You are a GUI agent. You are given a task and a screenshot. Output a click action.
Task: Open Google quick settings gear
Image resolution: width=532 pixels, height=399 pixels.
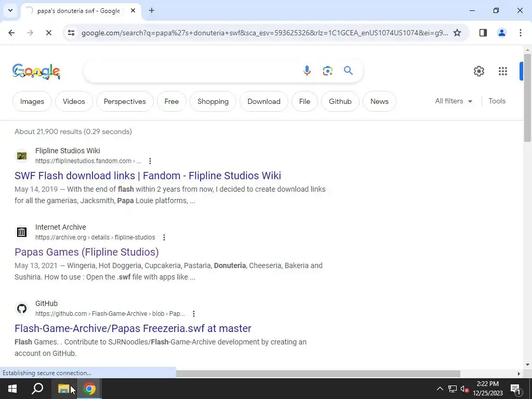478,71
